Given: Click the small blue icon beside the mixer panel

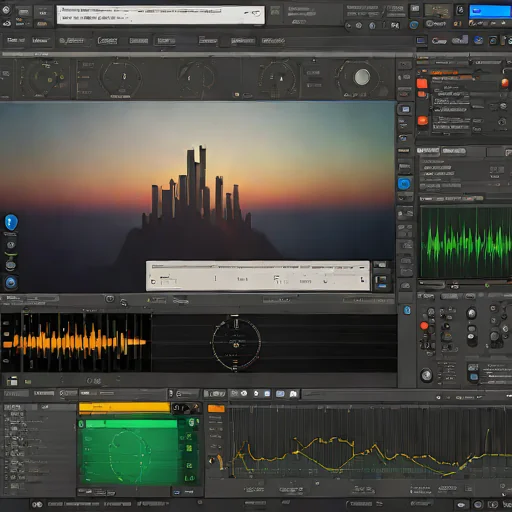Looking at the screenshot, I should (x=407, y=310).
